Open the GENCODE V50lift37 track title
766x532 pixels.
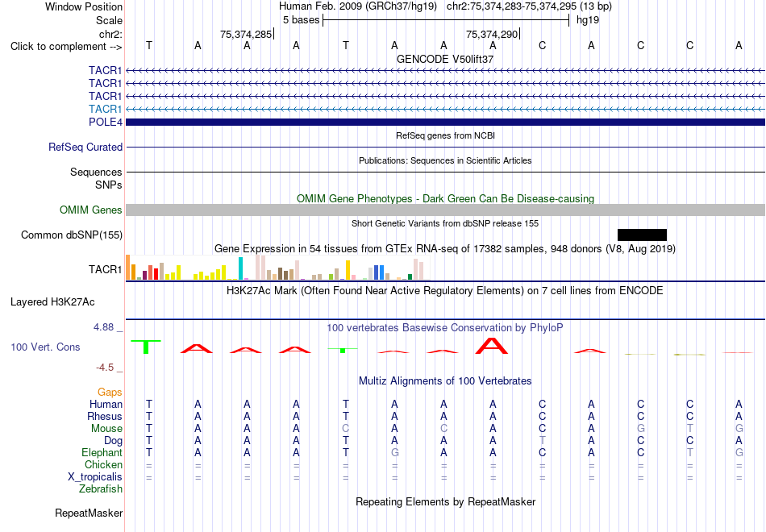(x=445, y=59)
